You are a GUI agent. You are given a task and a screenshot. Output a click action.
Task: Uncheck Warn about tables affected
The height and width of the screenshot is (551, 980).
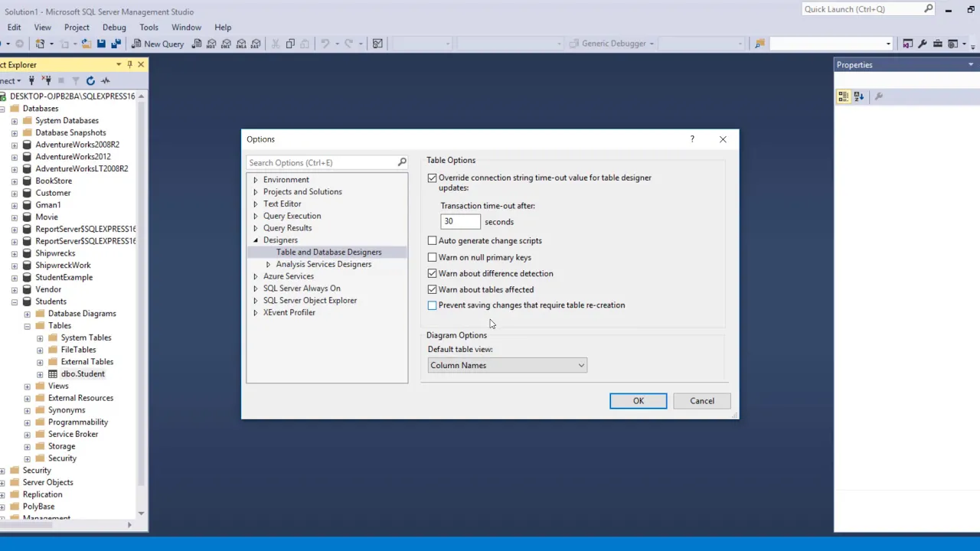click(x=432, y=289)
